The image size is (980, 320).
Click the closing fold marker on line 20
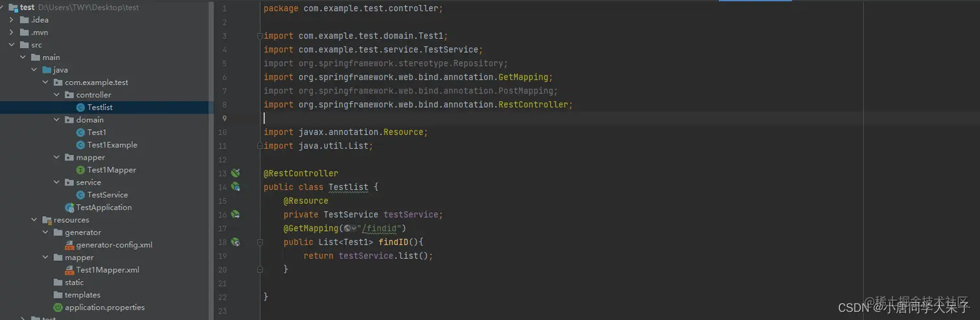pos(260,269)
